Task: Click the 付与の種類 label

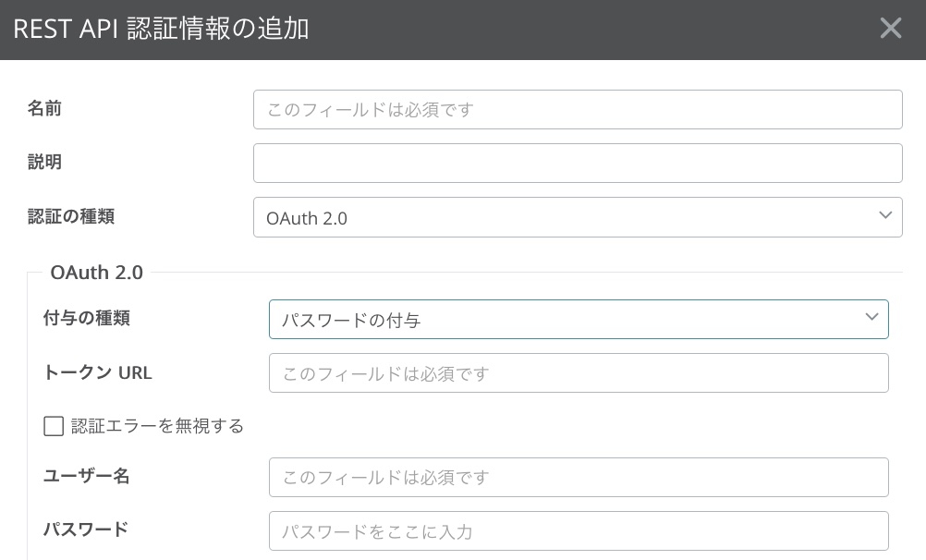Action: [x=86, y=318]
